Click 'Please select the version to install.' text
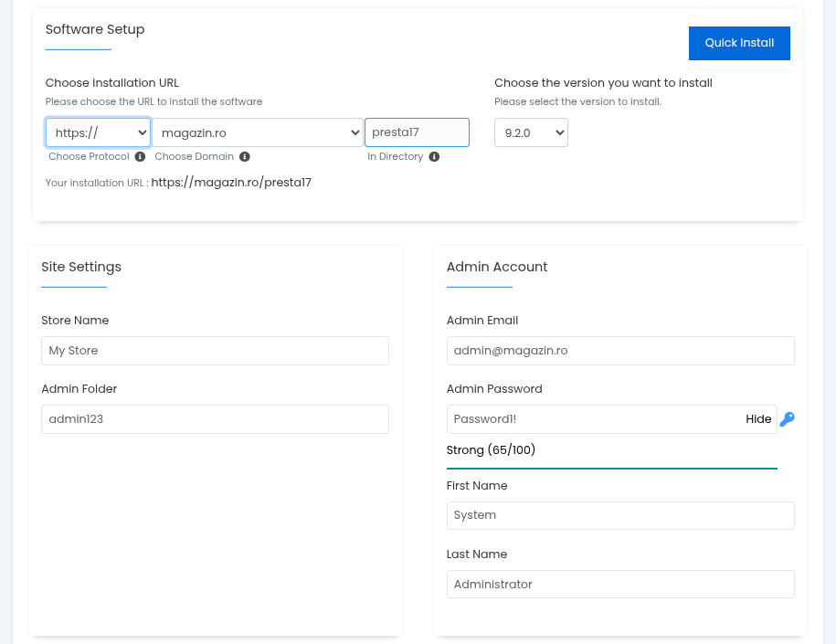The height and width of the screenshot is (644, 836). (577, 101)
